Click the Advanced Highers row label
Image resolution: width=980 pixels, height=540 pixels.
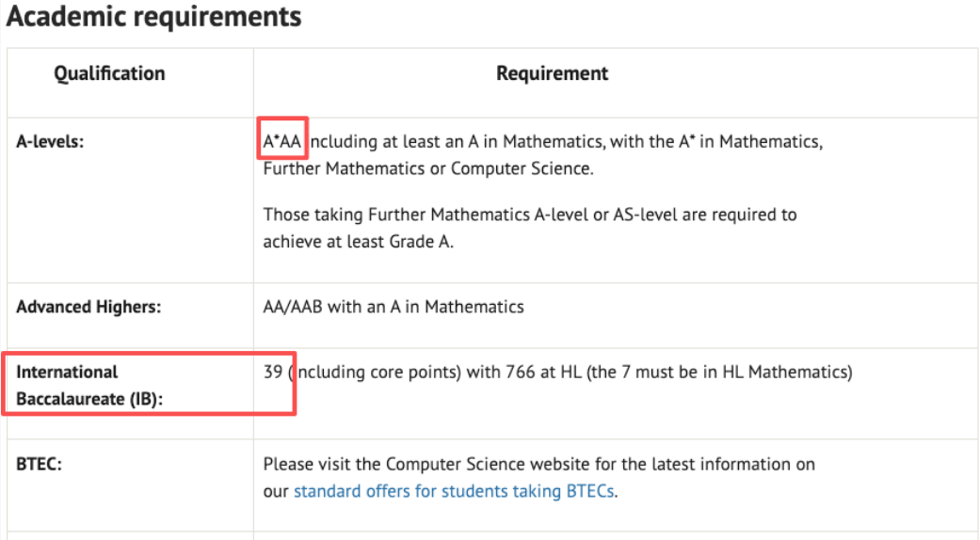(x=88, y=307)
